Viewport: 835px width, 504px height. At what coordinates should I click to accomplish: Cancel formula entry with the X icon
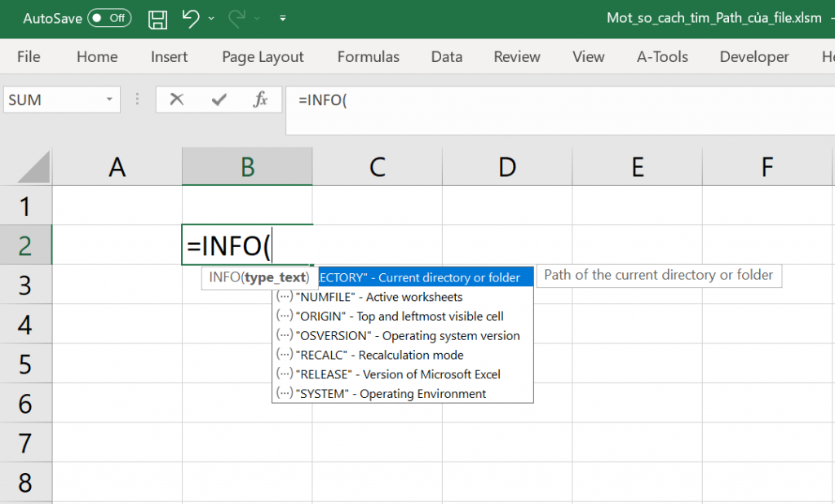tap(176, 100)
